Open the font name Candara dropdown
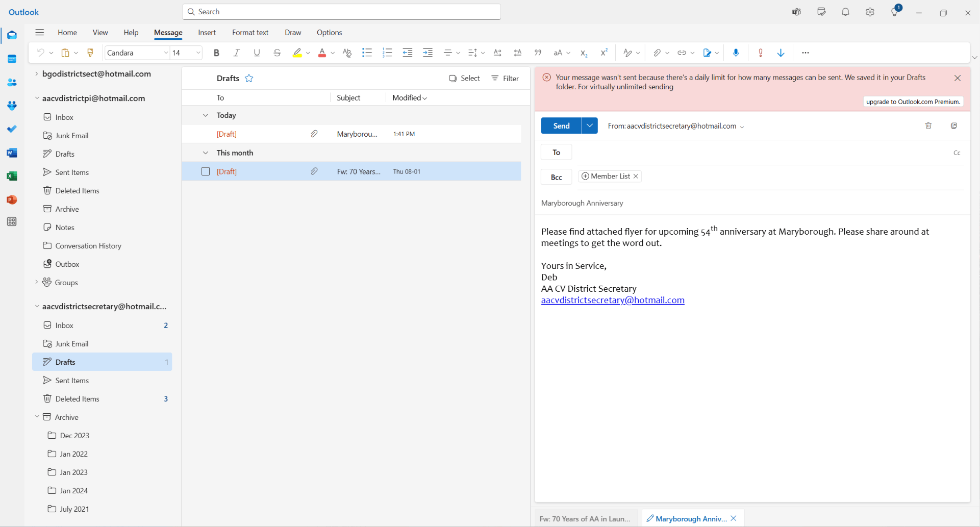This screenshot has width=980, height=527. [166, 53]
